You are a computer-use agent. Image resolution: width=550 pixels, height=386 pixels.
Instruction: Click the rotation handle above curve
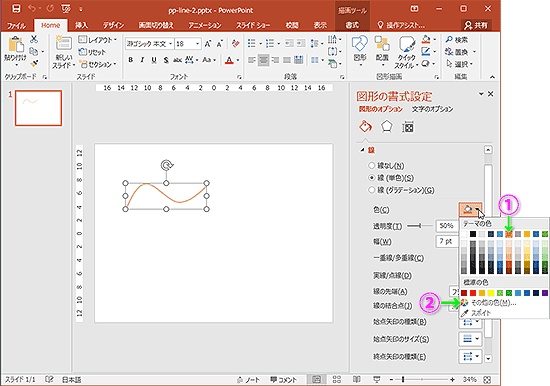[167, 165]
